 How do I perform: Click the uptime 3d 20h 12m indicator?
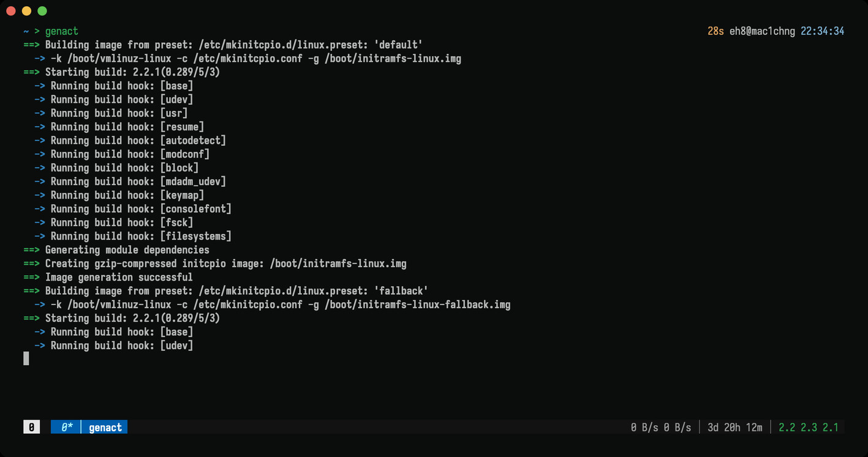coord(735,427)
